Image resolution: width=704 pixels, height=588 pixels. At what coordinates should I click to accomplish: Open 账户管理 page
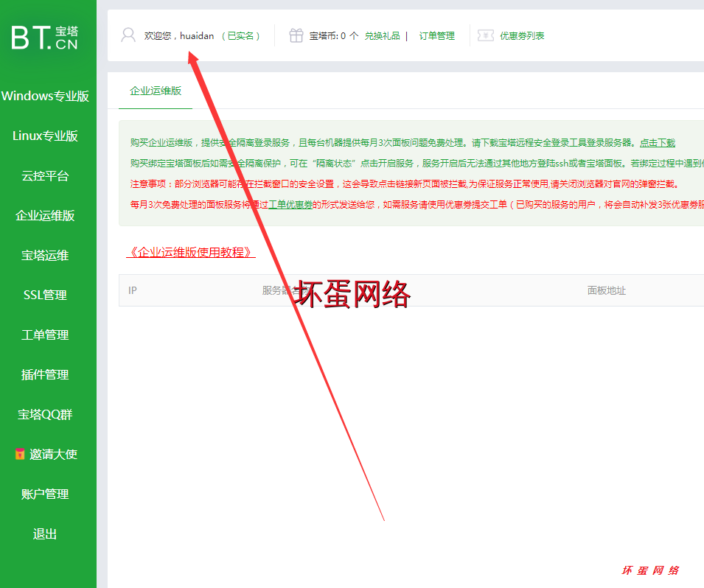point(45,494)
